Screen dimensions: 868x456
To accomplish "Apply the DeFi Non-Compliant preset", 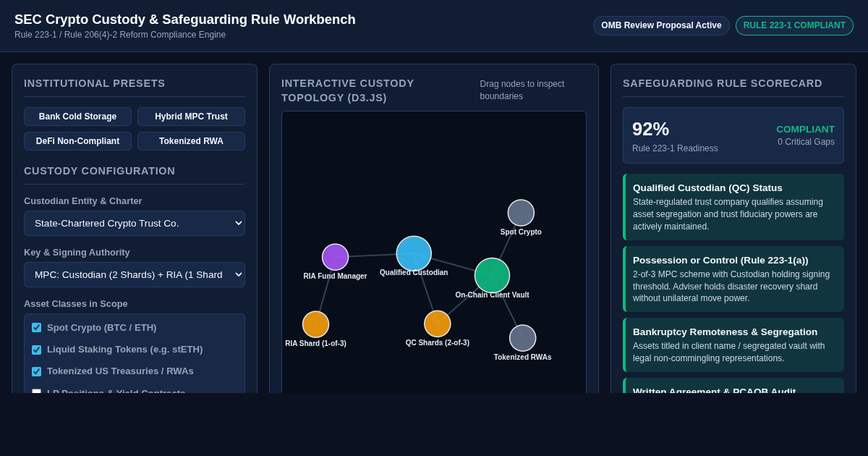I will pos(77,141).
